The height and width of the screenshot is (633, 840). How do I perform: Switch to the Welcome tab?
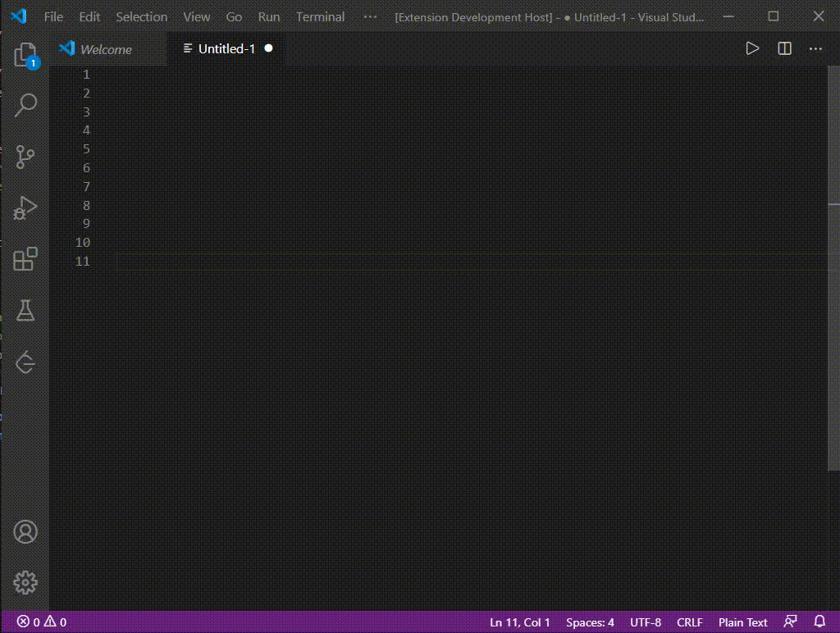pos(105,49)
